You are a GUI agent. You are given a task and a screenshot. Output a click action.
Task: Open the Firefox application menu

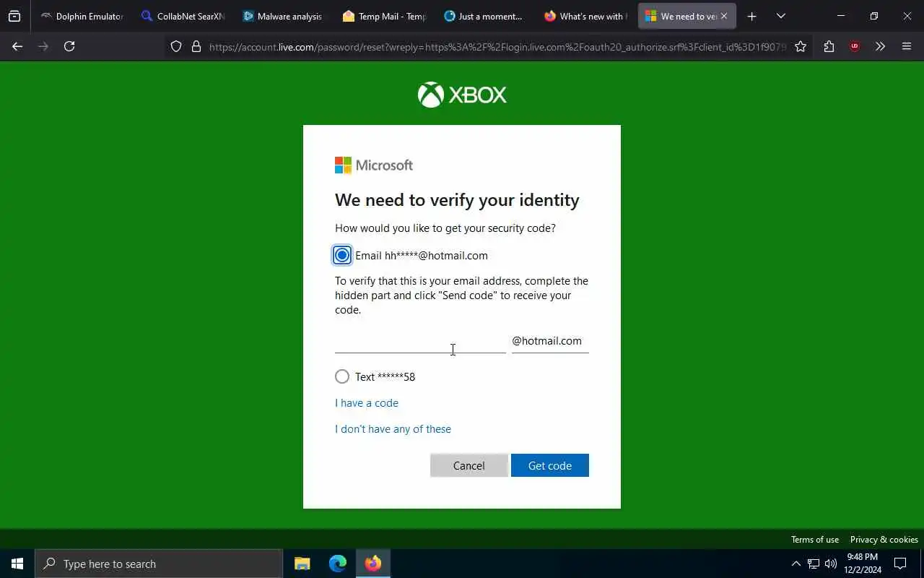(907, 46)
